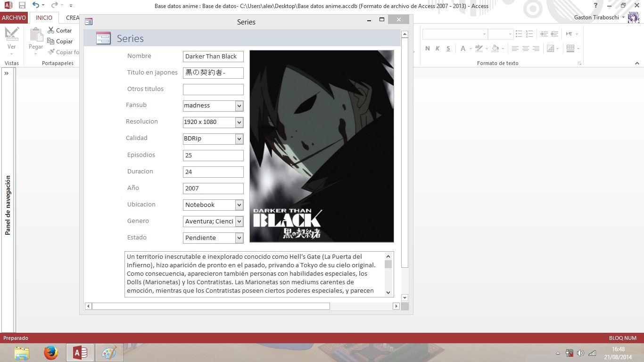Click the form's vertical scrollbar down arrow
The image size is (644, 362).
tap(405, 297)
